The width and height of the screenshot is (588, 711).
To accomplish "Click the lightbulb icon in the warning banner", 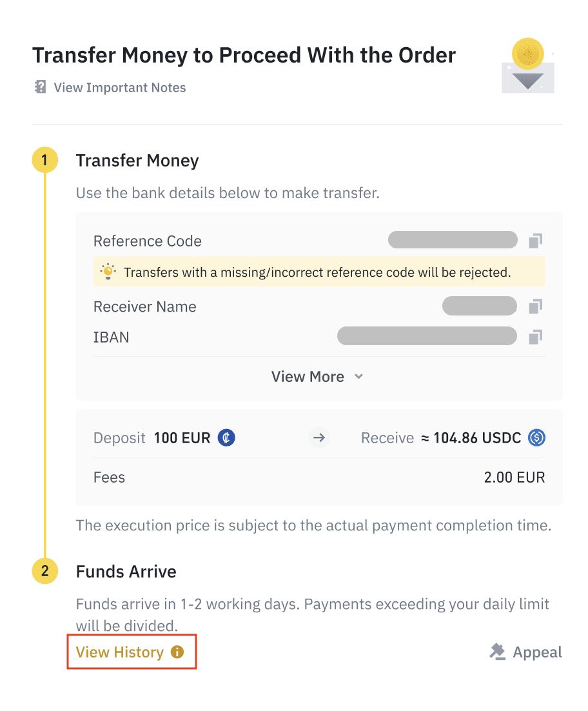I will coord(108,272).
